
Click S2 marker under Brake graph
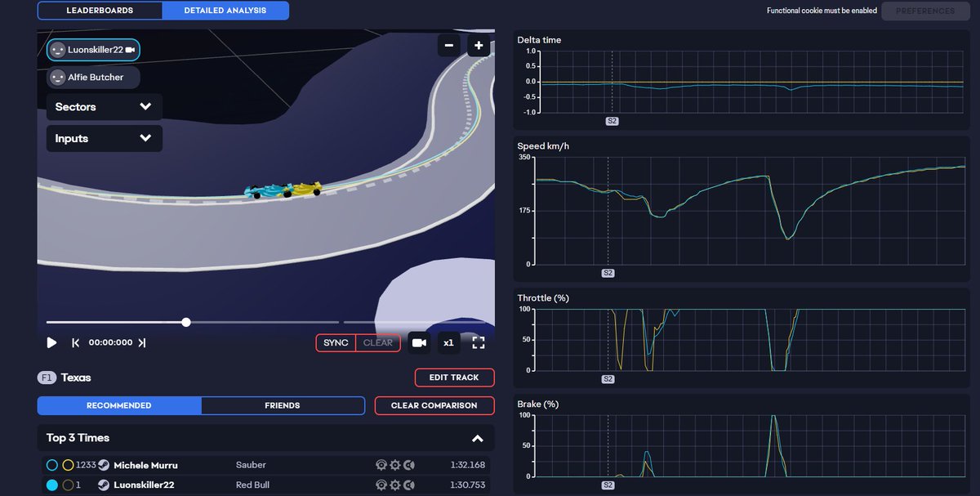608,485
